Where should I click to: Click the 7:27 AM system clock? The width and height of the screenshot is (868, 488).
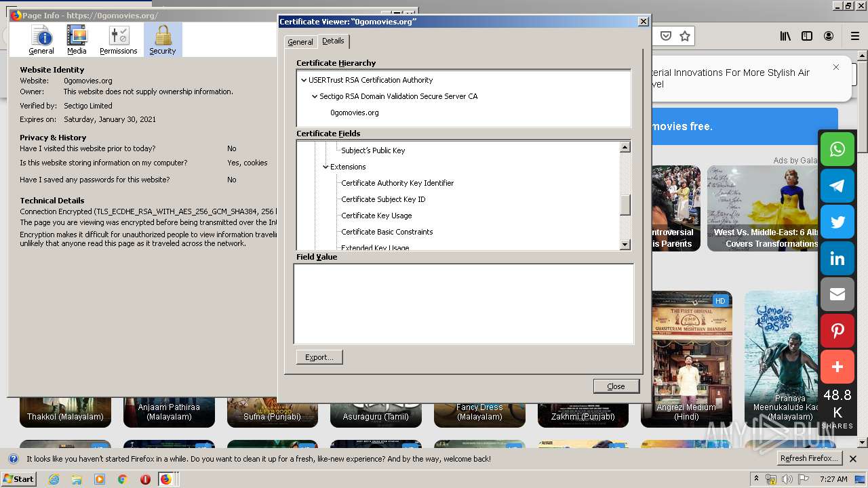[833, 479]
